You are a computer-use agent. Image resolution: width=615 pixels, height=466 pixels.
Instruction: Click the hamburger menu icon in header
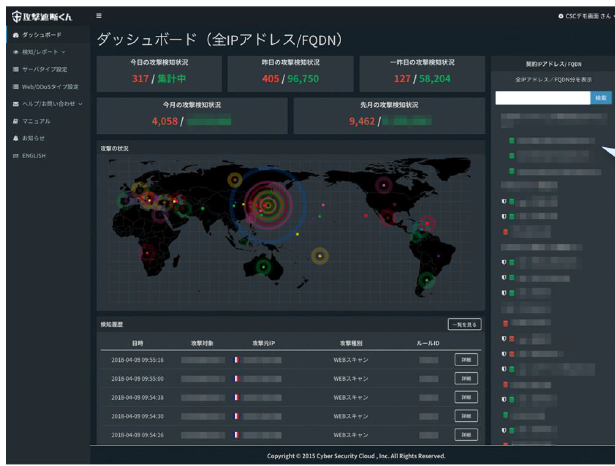[x=98, y=15]
